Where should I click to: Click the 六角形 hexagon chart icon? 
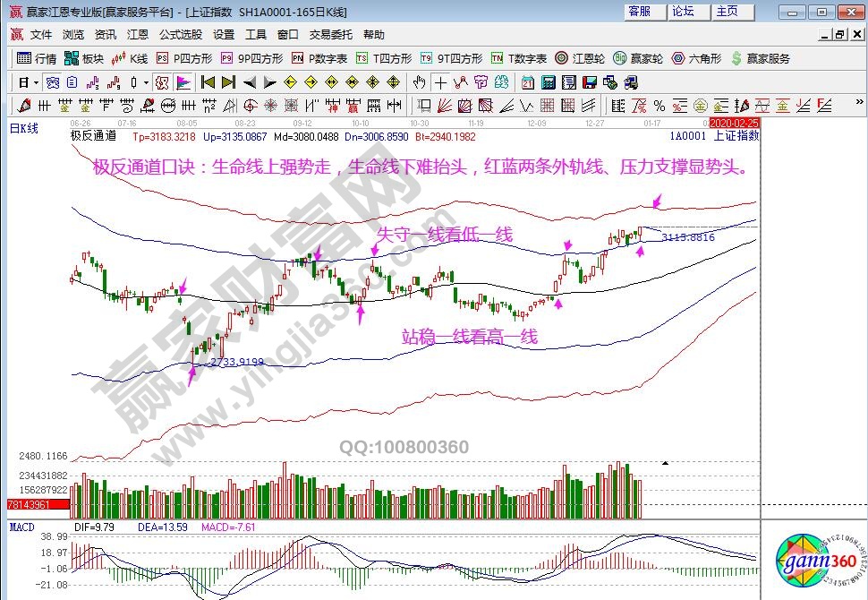[699, 58]
